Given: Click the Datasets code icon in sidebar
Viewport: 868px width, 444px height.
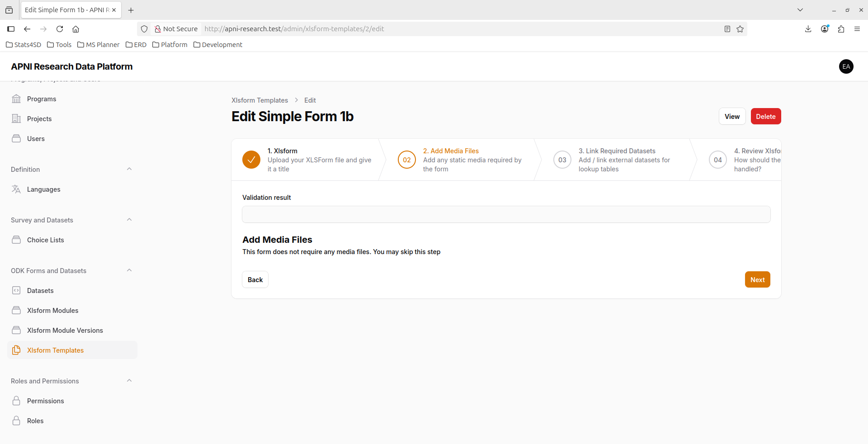Looking at the screenshot, I should tap(16, 291).
